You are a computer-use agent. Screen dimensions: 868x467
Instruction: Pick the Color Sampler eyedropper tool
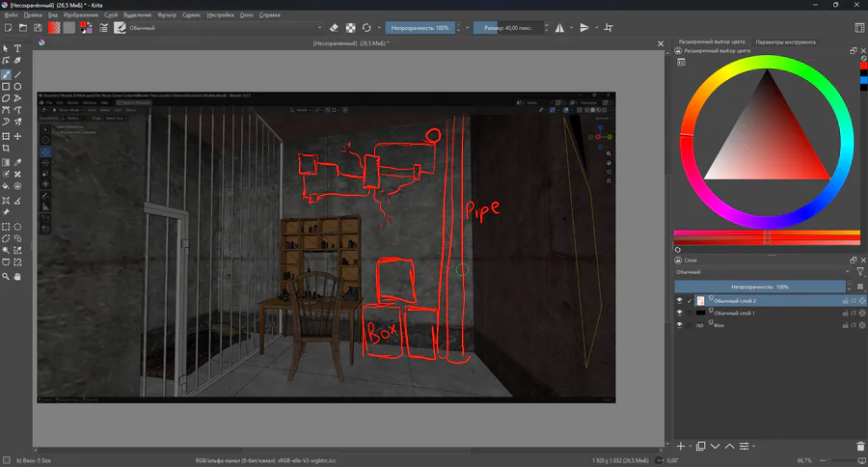[17, 162]
